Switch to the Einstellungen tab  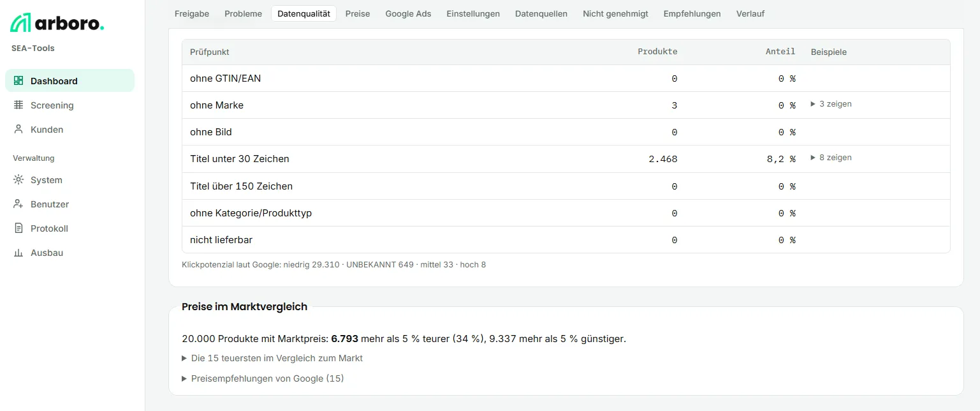pyautogui.click(x=473, y=13)
